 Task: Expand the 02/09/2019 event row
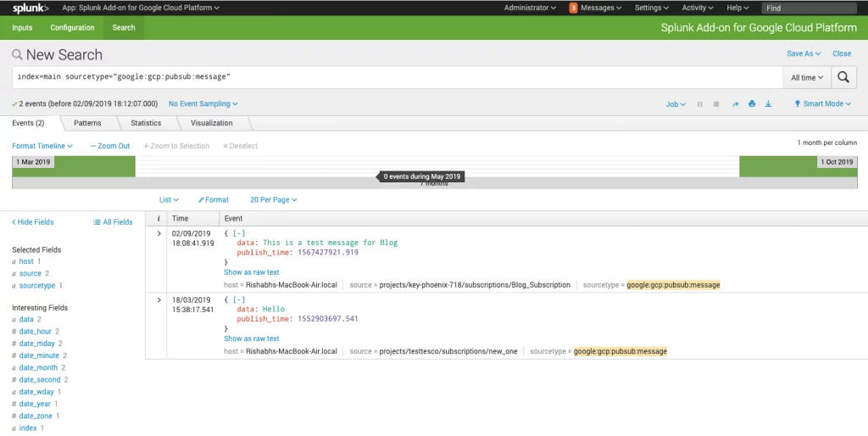click(159, 234)
